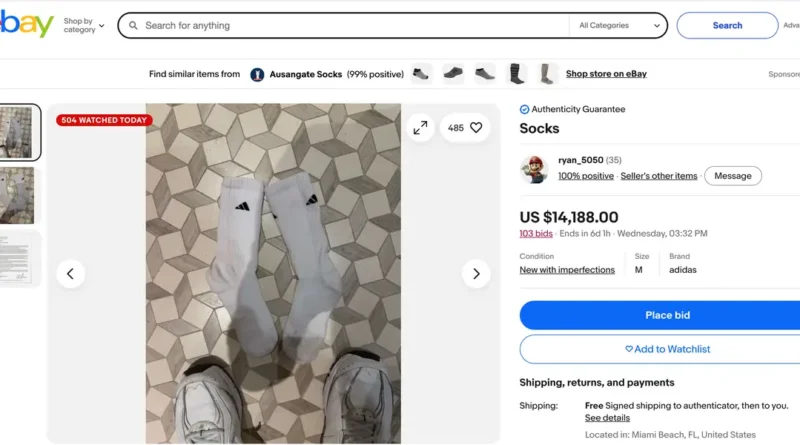Screen dimensions: 800x445
Task: Open the Ausangate Socks store avatar
Action: coord(257,75)
